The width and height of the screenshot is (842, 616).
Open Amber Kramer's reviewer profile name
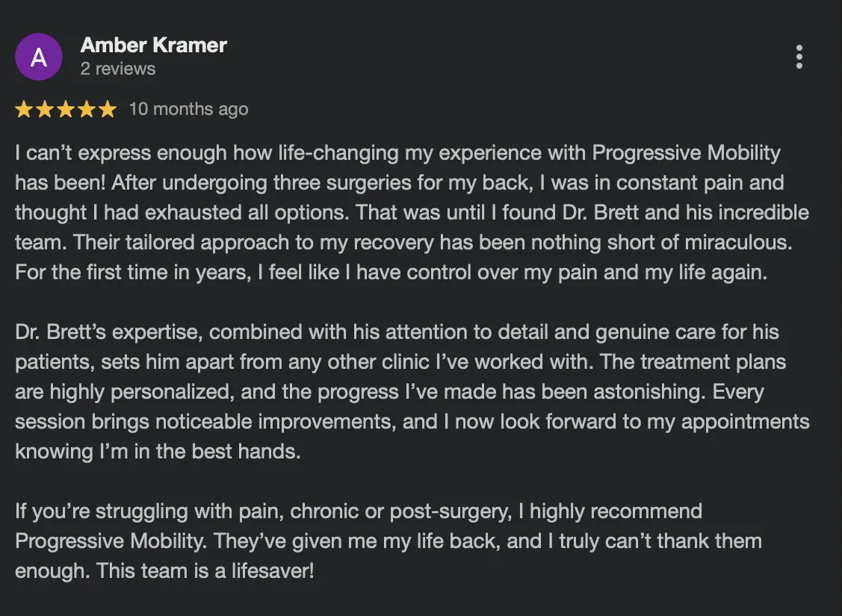coord(153,46)
